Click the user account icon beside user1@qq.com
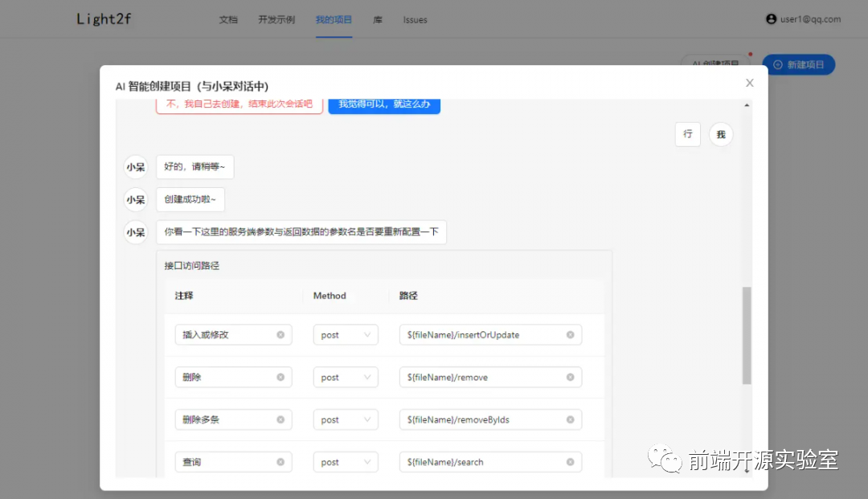This screenshot has height=499, width=868. coord(772,19)
